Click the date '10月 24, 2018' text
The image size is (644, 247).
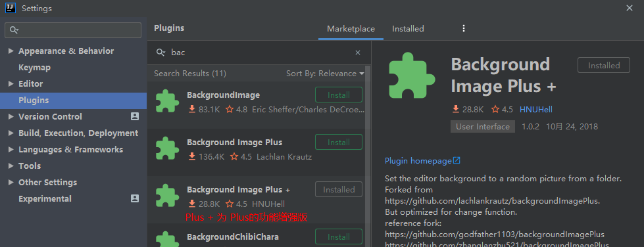[572, 126]
